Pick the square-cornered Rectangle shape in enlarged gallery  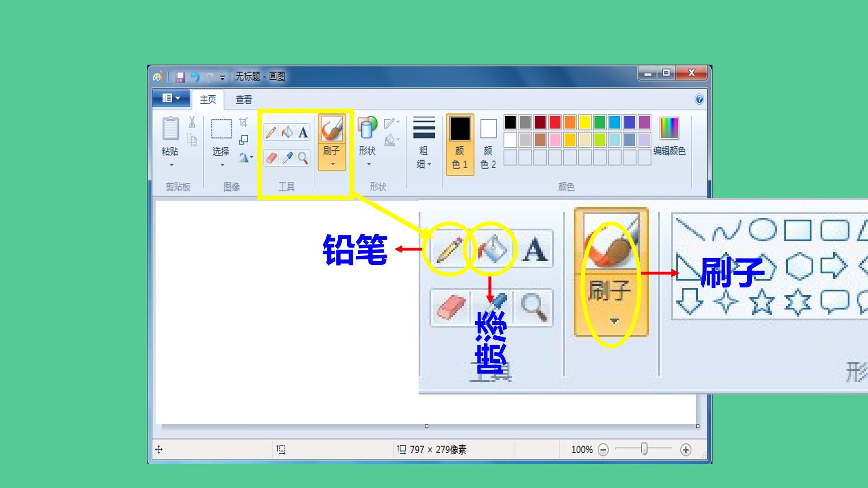coord(797,230)
